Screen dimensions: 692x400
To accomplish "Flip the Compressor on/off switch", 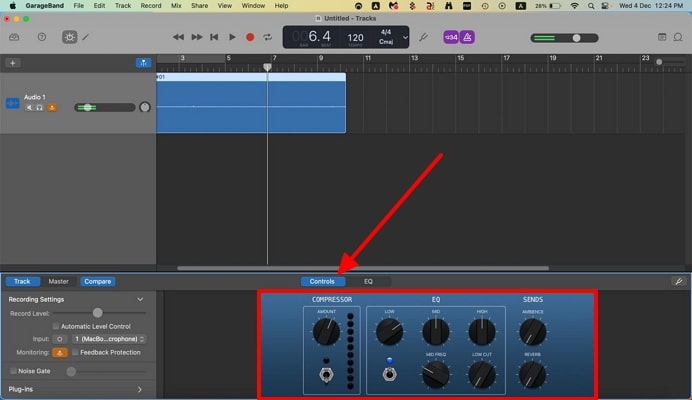I will (x=326, y=375).
